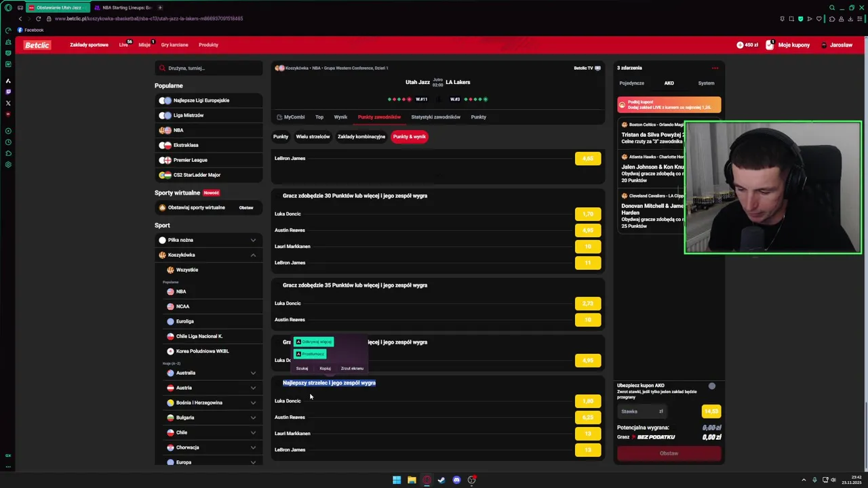Screen dimensions: 868x488
Task: Switch to the Wynik tab
Action: (x=340, y=117)
